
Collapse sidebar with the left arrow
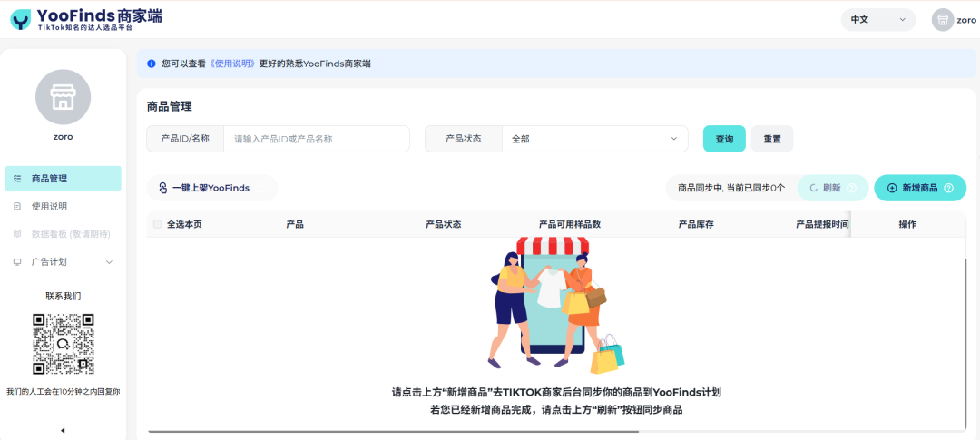[x=63, y=431]
